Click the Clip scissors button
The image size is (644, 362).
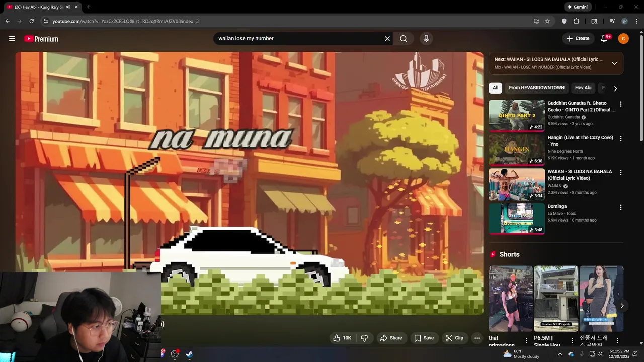[x=454, y=338]
